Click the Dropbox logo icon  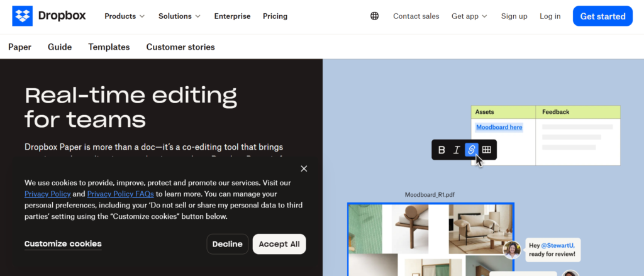pos(22,16)
